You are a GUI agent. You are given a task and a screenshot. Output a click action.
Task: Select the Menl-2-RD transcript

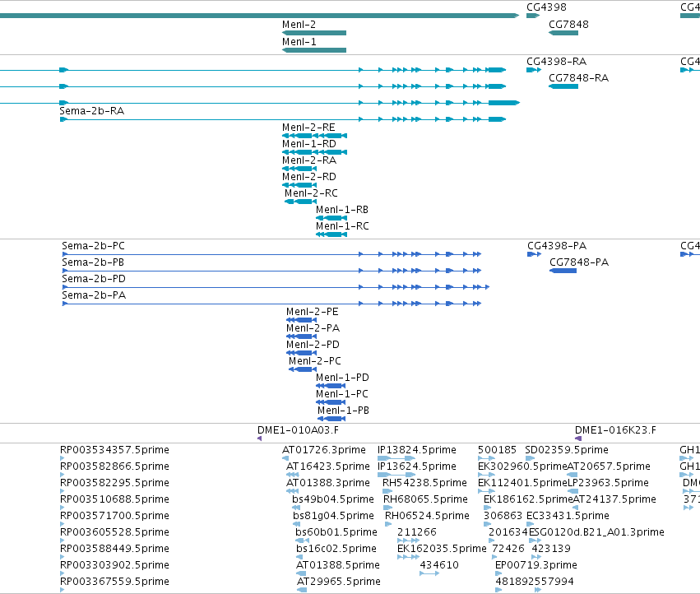click(299, 185)
